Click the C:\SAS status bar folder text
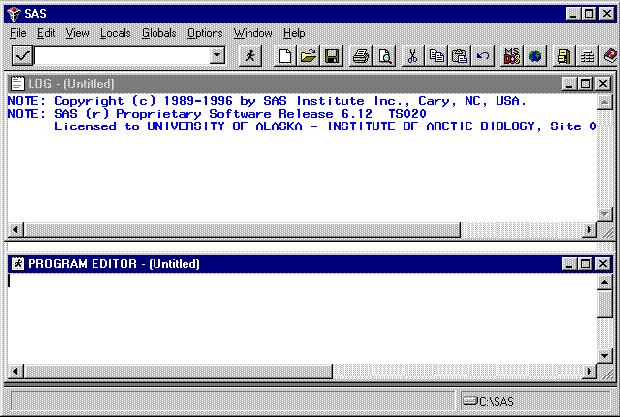The height and width of the screenshot is (417, 620). pos(496,402)
